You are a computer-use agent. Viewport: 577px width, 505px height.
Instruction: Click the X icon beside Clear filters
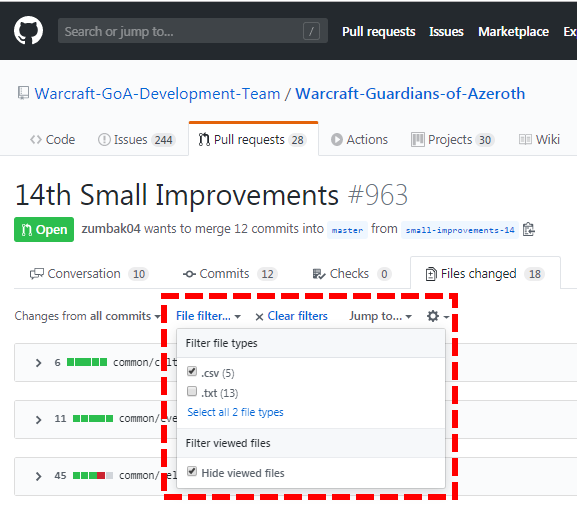tap(259, 317)
